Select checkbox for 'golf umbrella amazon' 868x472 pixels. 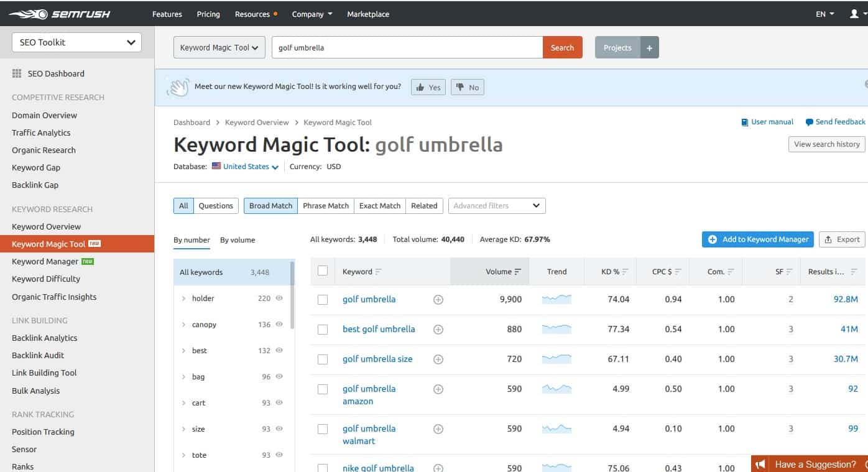(323, 389)
